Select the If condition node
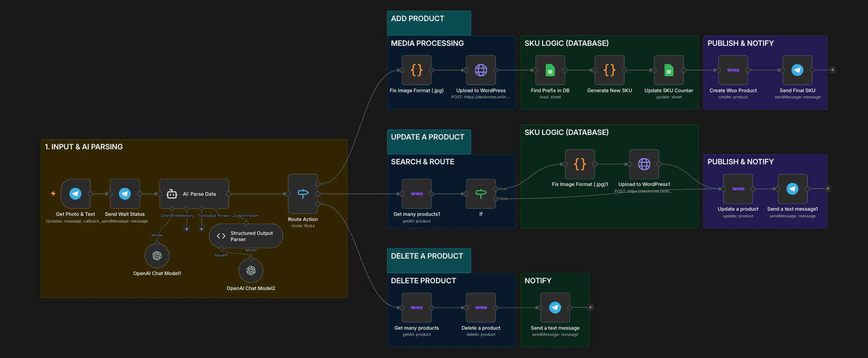 pyautogui.click(x=481, y=194)
